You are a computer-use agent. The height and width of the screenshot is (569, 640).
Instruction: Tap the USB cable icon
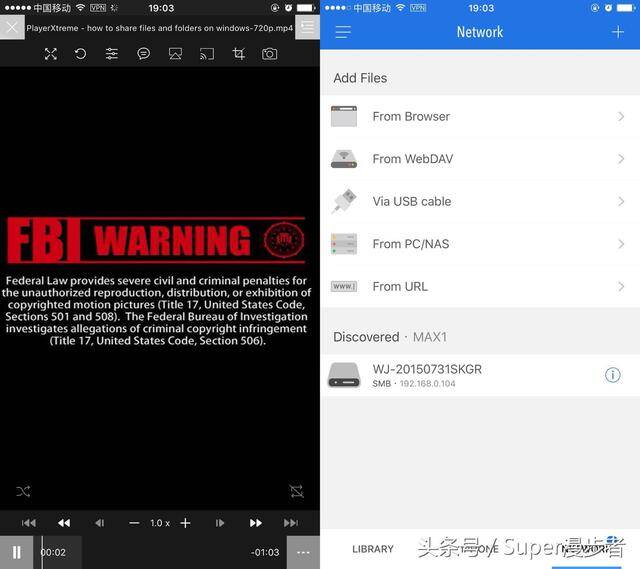344,201
